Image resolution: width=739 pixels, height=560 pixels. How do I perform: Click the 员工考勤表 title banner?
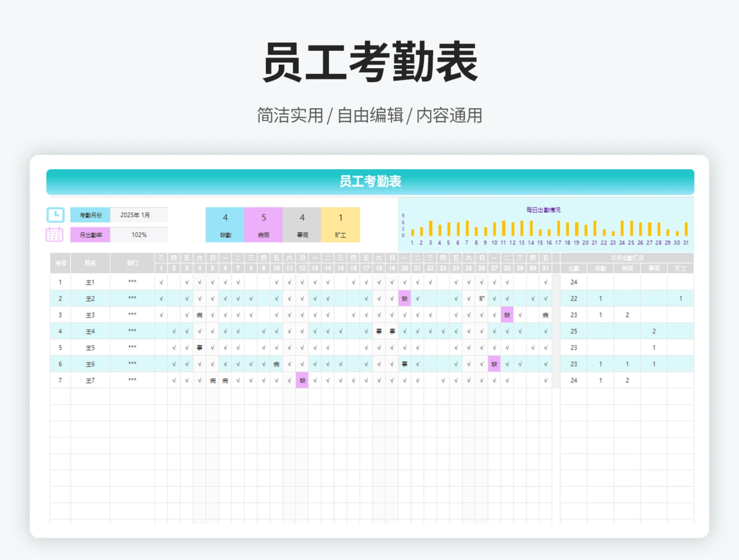click(x=370, y=182)
